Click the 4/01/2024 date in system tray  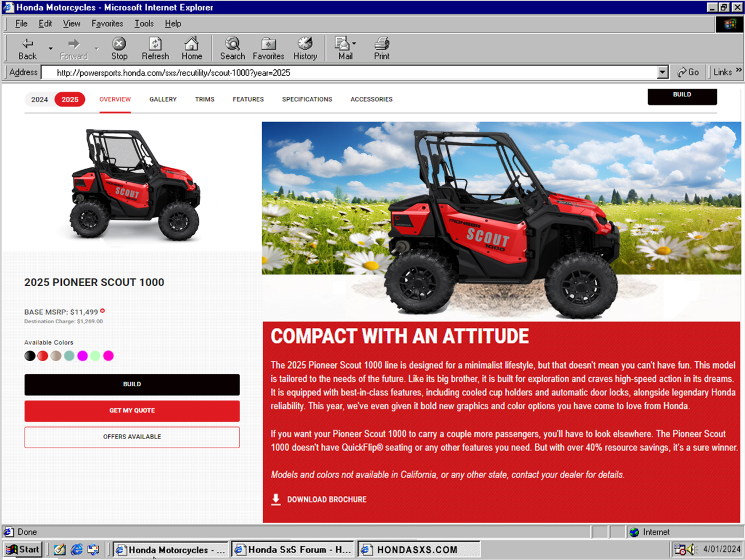coord(722,549)
